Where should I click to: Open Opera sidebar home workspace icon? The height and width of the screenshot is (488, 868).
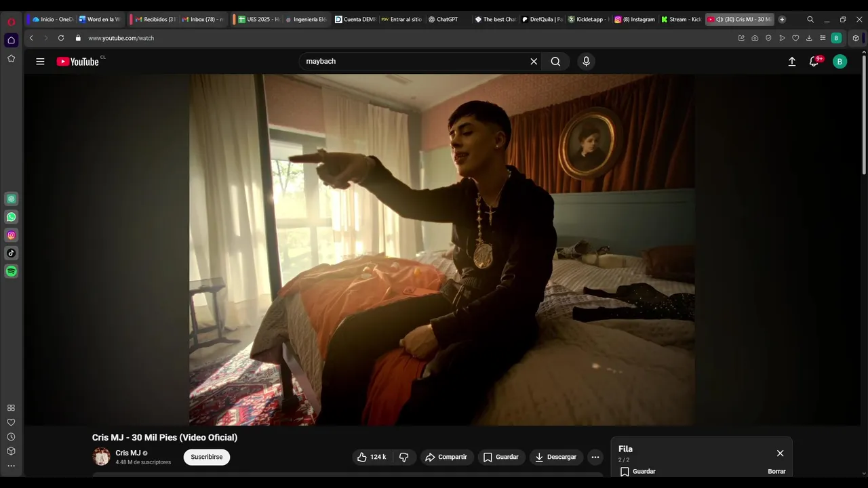[x=11, y=40]
